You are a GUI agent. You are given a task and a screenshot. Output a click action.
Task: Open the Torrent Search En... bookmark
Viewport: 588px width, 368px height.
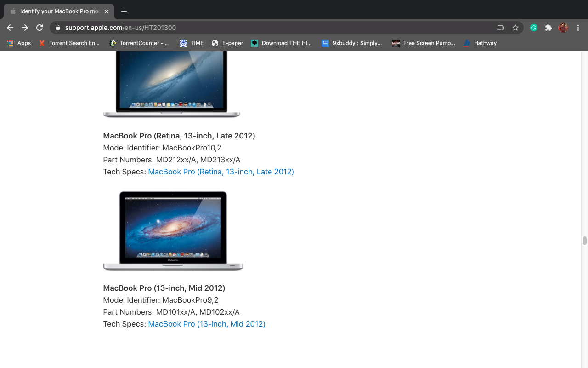(x=69, y=43)
